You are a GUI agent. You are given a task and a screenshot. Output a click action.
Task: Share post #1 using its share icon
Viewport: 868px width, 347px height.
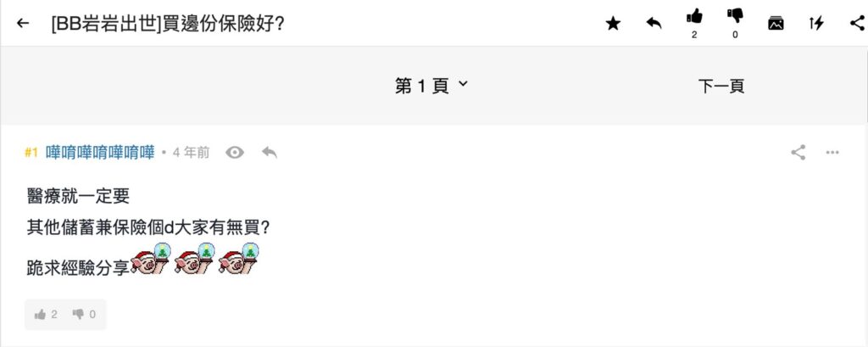(x=798, y=153)
